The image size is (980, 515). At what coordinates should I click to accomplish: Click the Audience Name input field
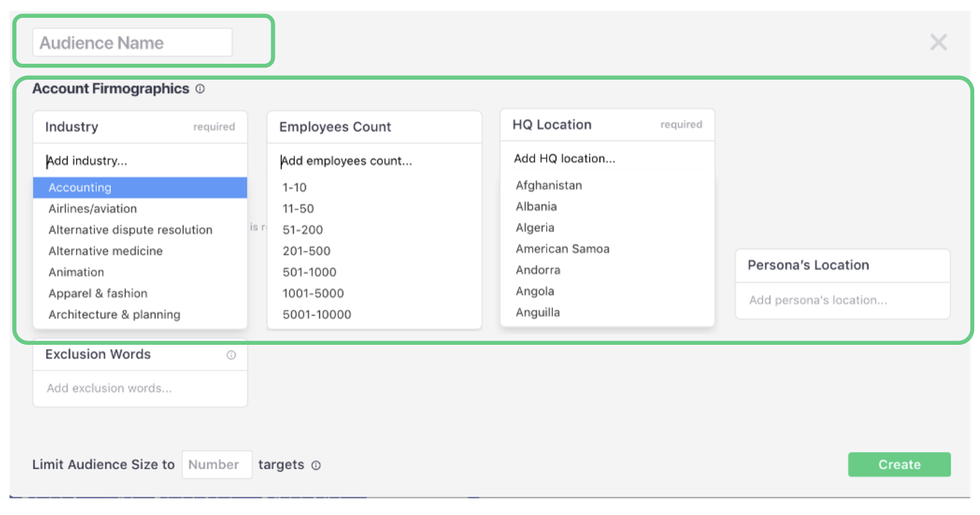pyautogui.click(x=133, y=43)
